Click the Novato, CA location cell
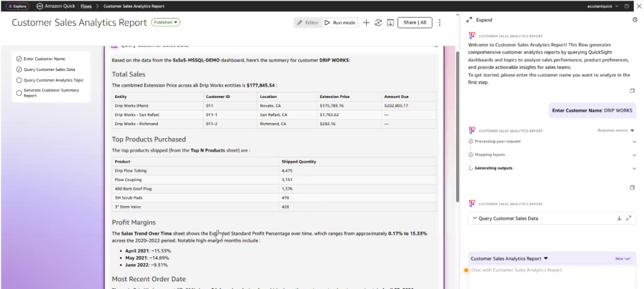Viewport: 644px width, 289px height. 287,106
